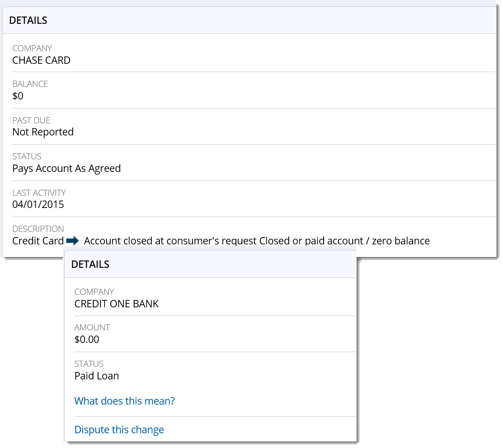503x448 pixels.
Task: Select the "Paid Loan" status text
Action: click(x=96, y=376)
